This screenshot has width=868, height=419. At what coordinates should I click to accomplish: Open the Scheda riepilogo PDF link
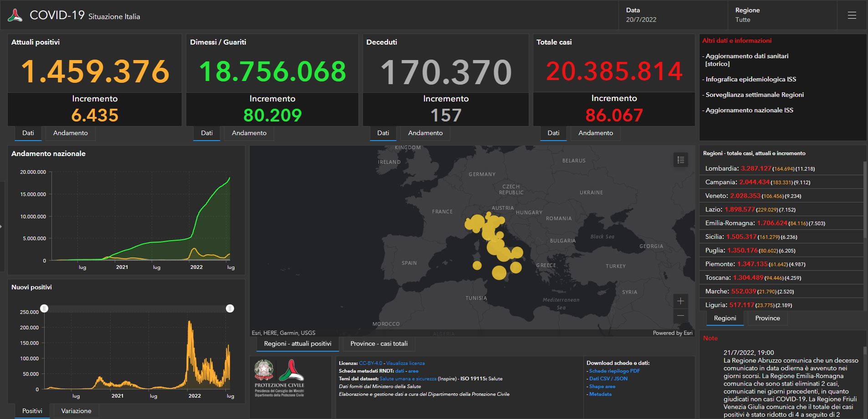coord(614,371)
